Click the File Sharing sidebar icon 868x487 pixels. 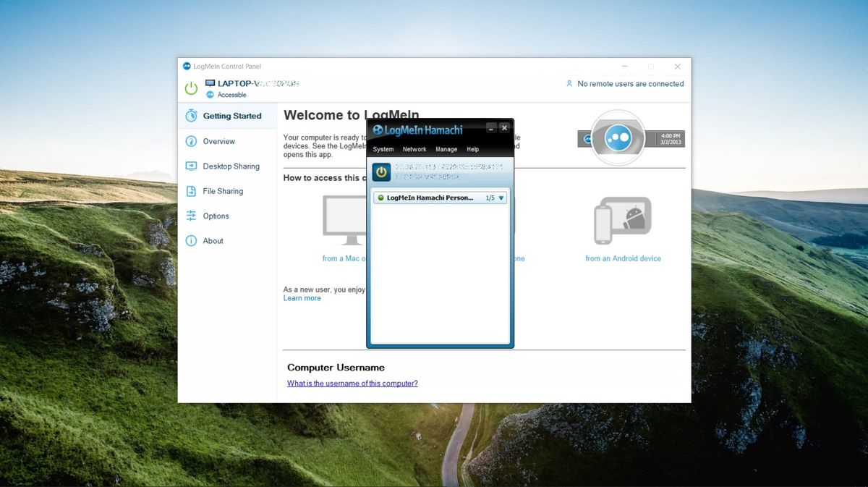(x=191, y=191)
